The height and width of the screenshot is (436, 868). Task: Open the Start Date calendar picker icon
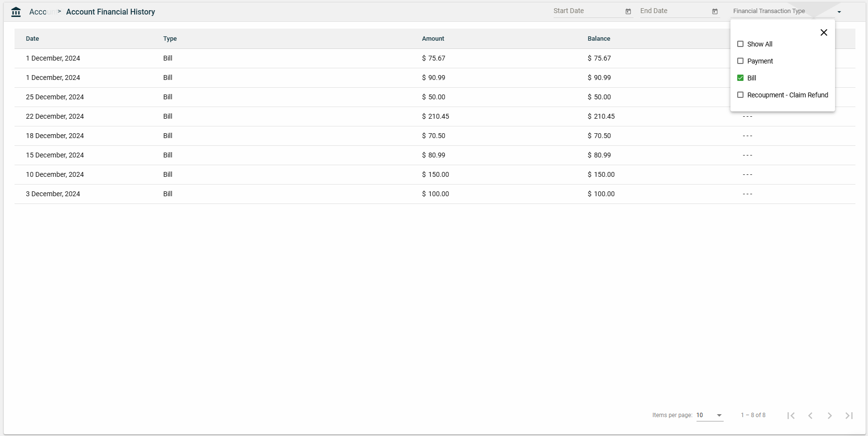click(628, 12)
